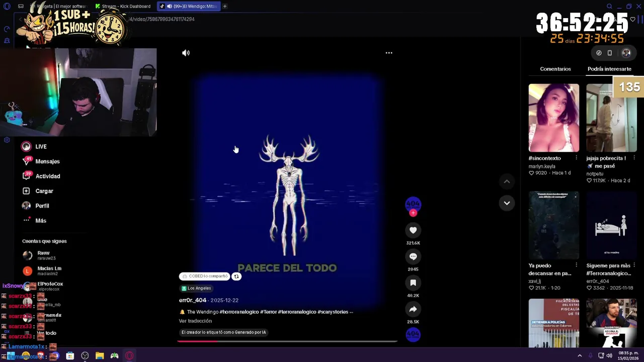The image size is (644, 362).
Task: Open profile avatar at top right
Action: [626, 53]
